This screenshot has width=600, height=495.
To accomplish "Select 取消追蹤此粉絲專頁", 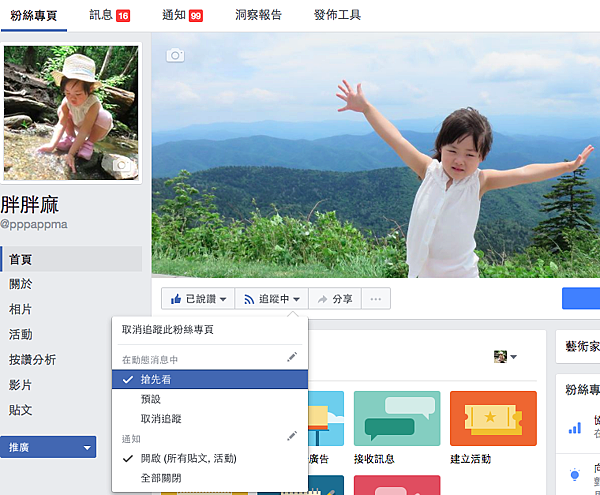I will click(x=168, y=329).
